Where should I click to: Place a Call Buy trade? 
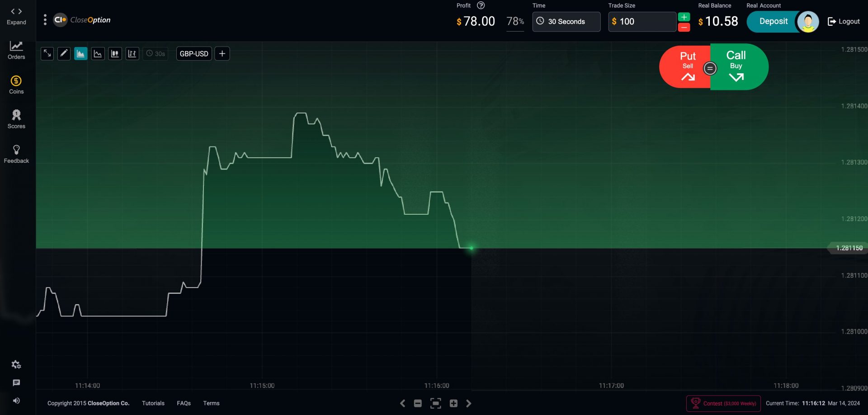(739, 67)
